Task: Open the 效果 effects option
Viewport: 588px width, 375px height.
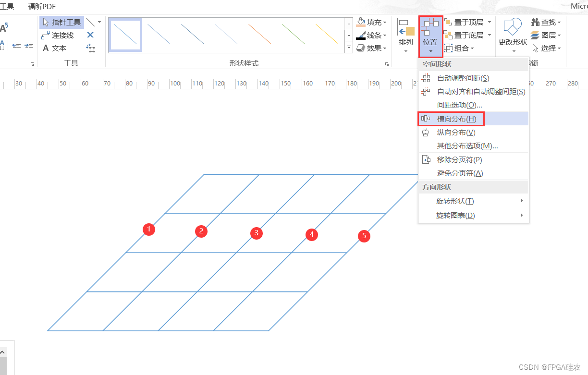Action: (372, 48)
